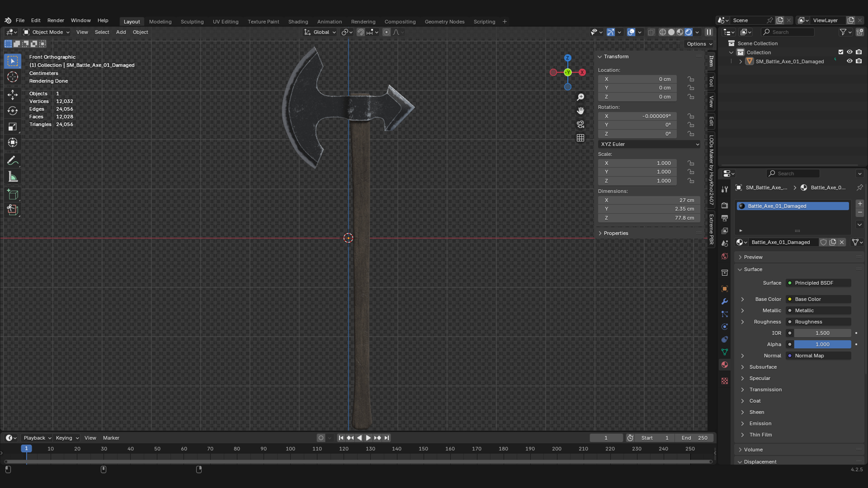The width and height of the screenshot is (868, 488).
Task: Switch to the Shading workspace tab
Action: click(x=298, y=21)
